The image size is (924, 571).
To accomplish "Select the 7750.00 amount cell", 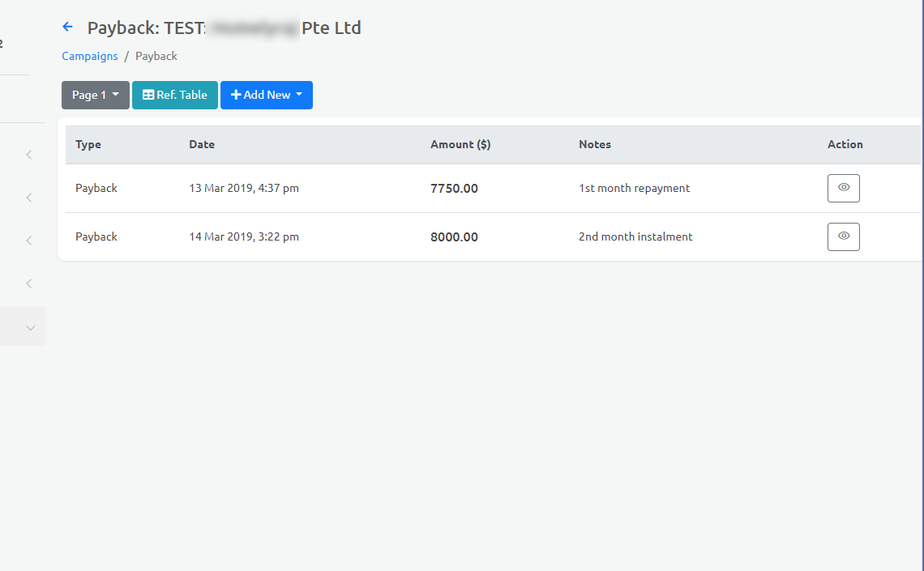I will (455, 189).
